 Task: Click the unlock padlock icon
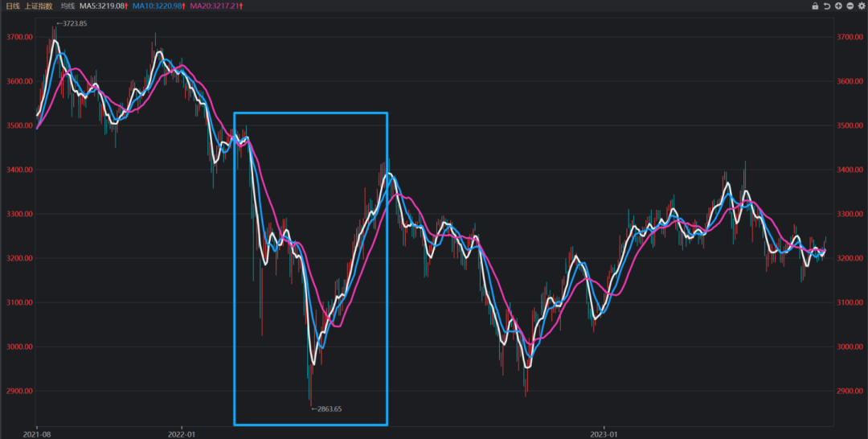[815, 6]
